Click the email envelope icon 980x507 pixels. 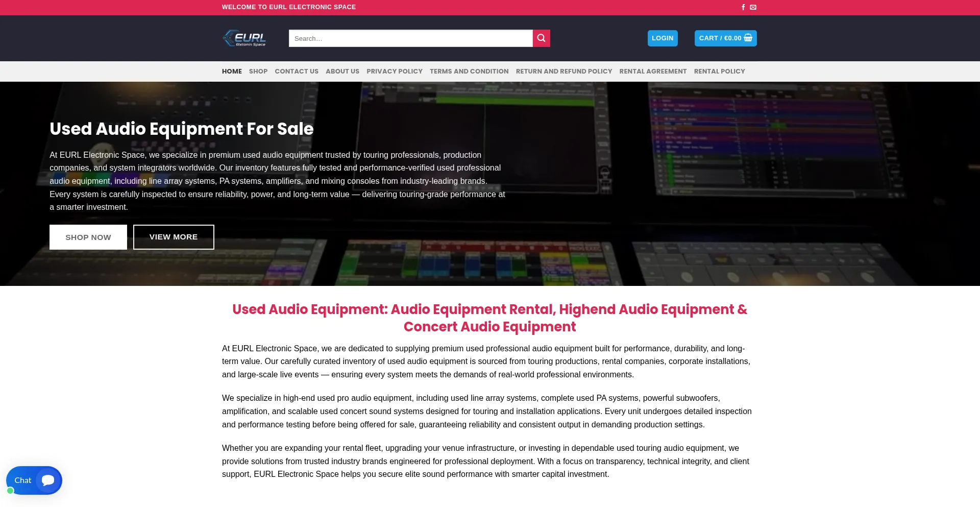pyautogui.click(x=753, y=7)
